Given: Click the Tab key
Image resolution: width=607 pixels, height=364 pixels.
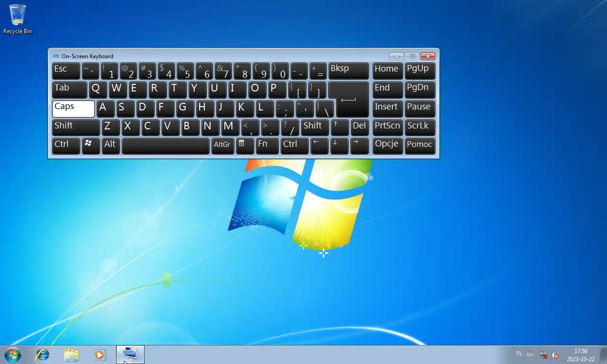Looking at the screenshot, I should (70, 90).
